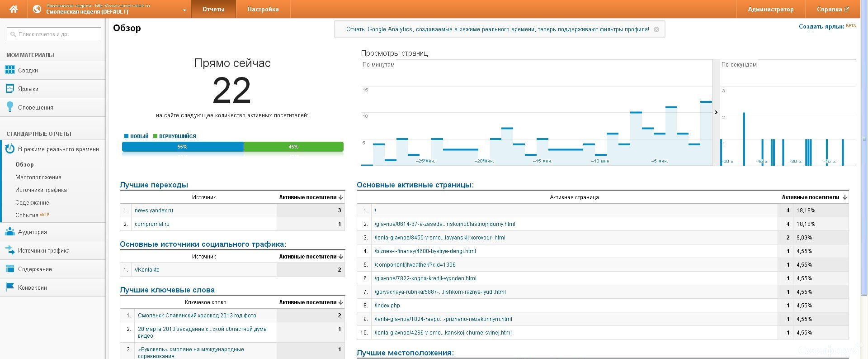868x359 pixels.
Task: Open compromat.ru referral link
Action: [152, 224]
